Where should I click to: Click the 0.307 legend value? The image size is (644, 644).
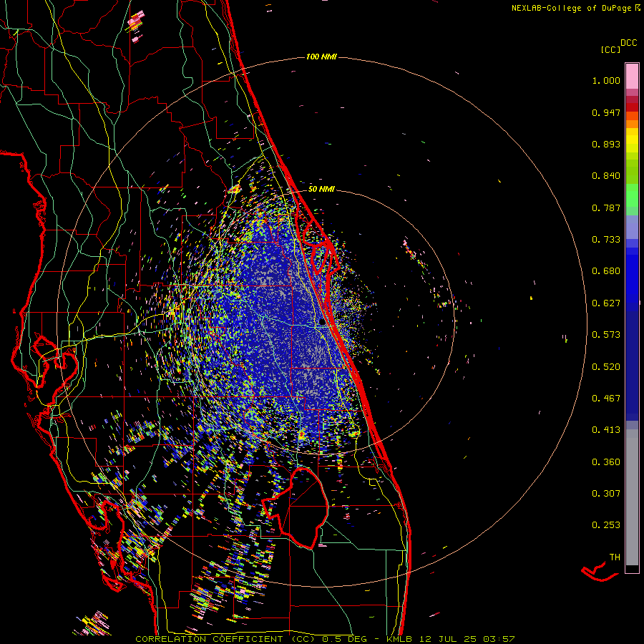pos(606,494)
